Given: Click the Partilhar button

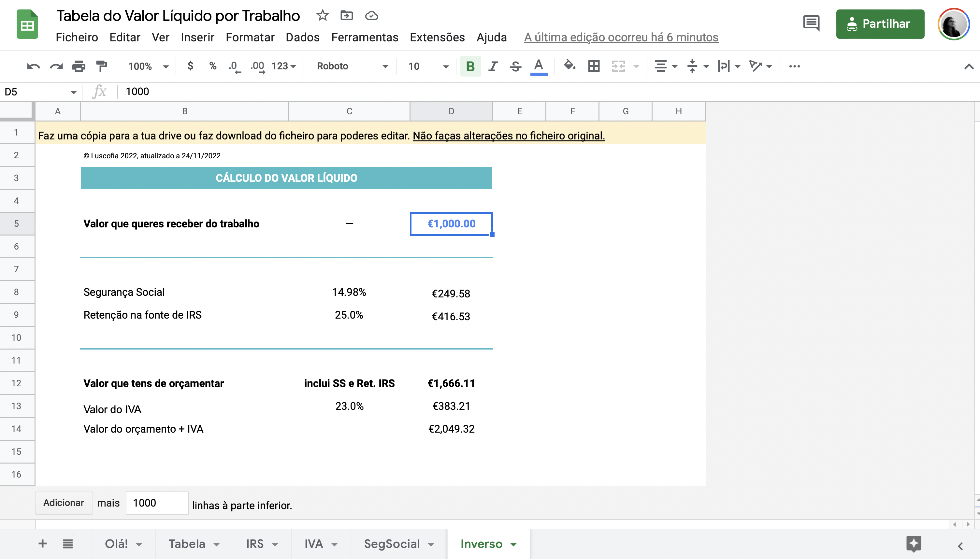Looking at the screenshot, I should 880,24.
